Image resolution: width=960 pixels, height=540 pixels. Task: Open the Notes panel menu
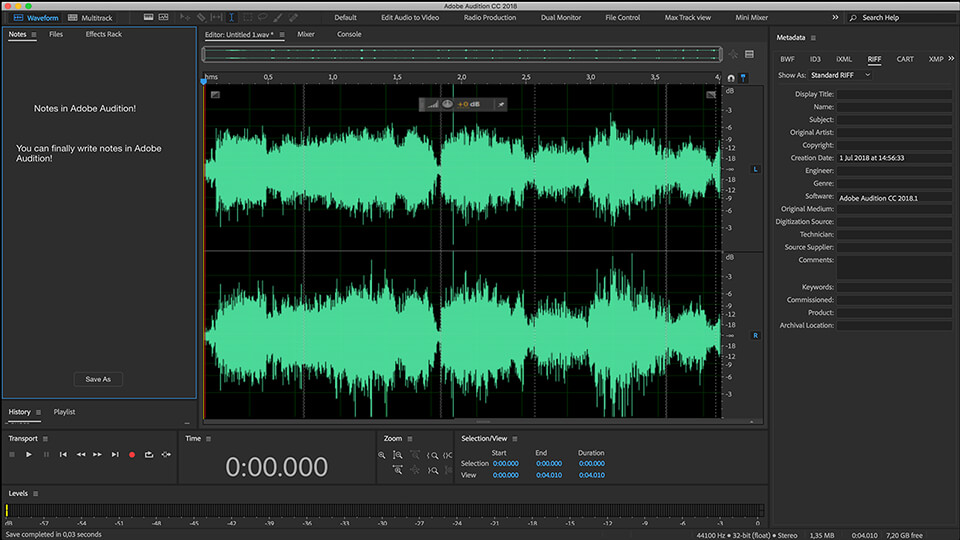point(34,35)
